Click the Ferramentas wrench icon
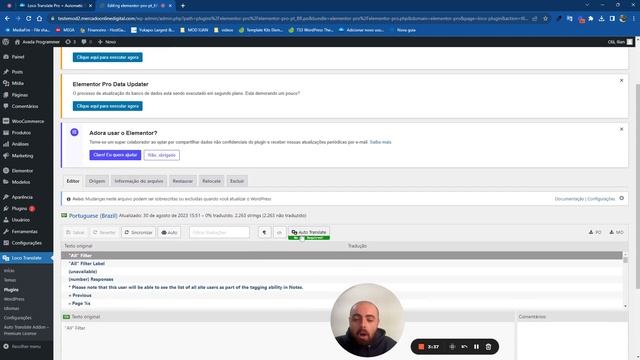Image resolution: width=640 pixels, height=360 pixels. pos(6,231)
